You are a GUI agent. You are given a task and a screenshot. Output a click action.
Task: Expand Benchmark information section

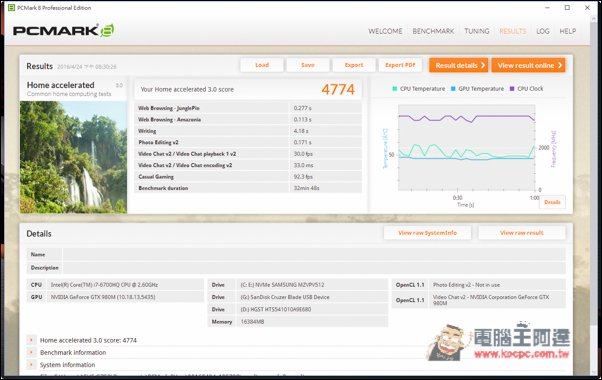31,352
